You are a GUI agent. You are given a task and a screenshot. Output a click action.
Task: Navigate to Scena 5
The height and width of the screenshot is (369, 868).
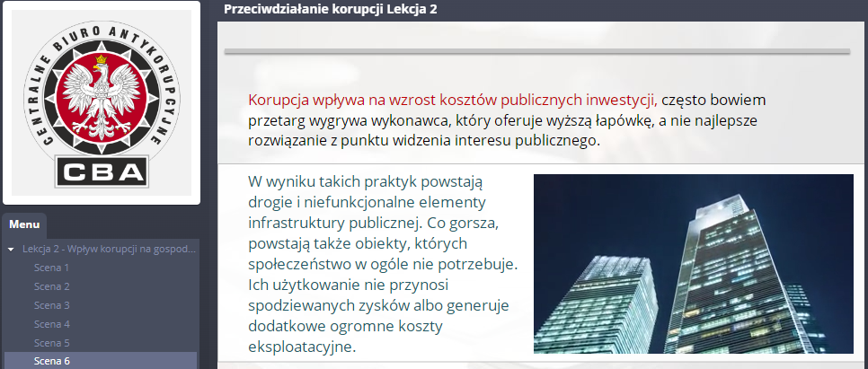pos(51,343)
